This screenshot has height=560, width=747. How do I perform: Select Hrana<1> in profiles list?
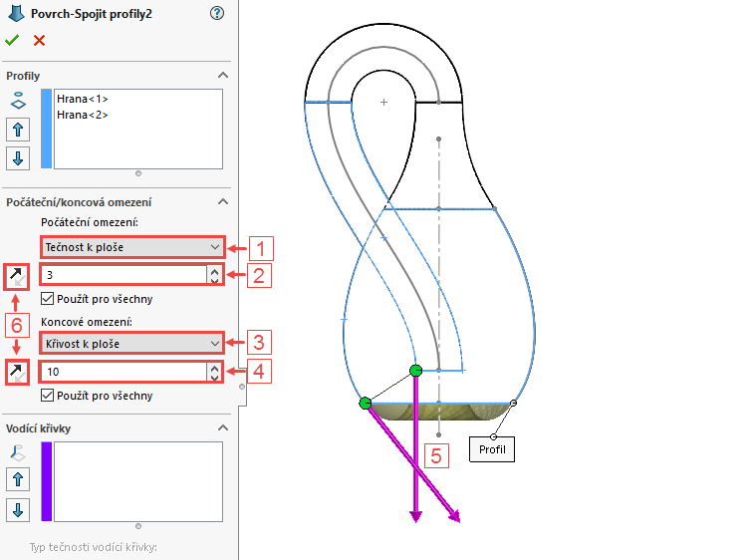pos(83,99)
